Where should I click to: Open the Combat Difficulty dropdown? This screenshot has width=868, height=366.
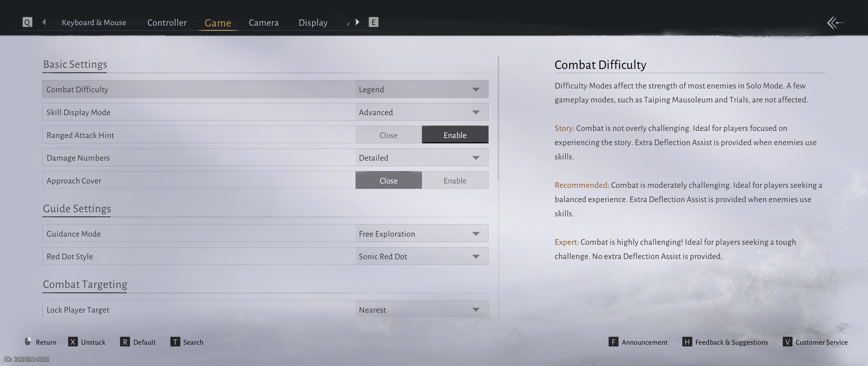421,89
